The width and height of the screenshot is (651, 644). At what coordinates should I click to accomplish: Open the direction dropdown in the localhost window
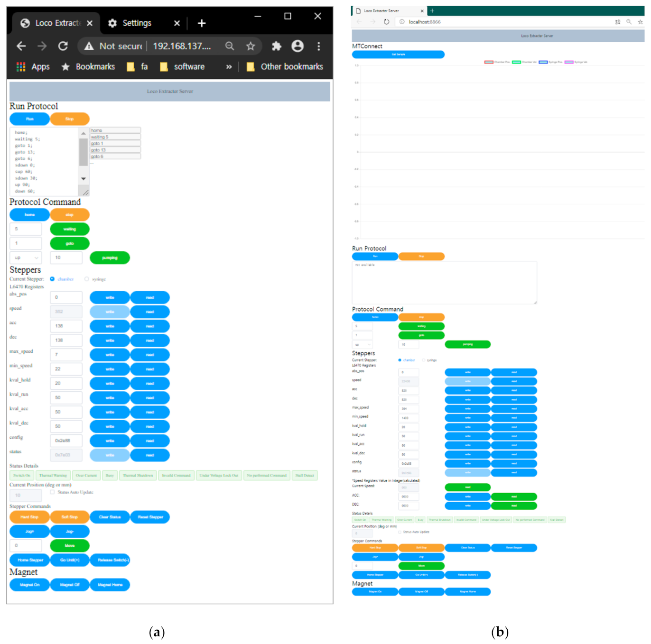point(362,344)
